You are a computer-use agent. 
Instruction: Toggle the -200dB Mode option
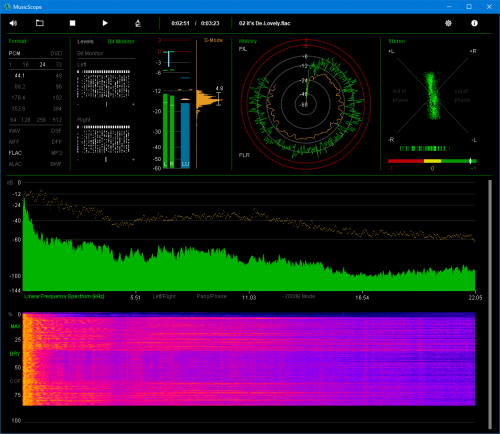pos(299,296)
